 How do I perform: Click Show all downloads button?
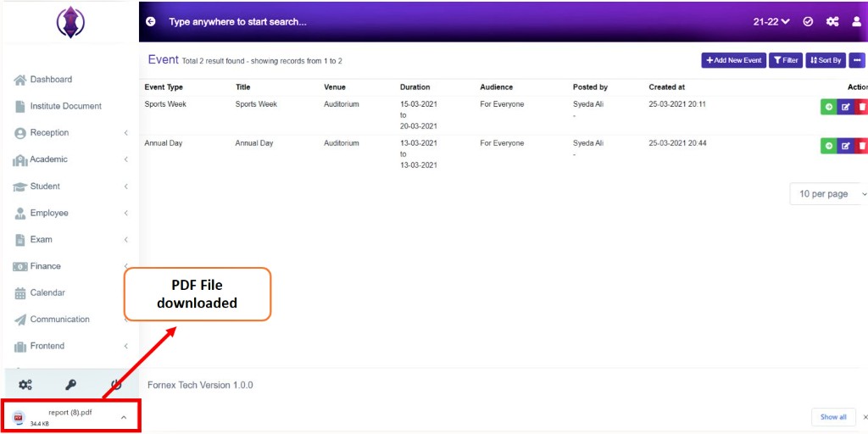pyautogui.click(x=833, y=417)
